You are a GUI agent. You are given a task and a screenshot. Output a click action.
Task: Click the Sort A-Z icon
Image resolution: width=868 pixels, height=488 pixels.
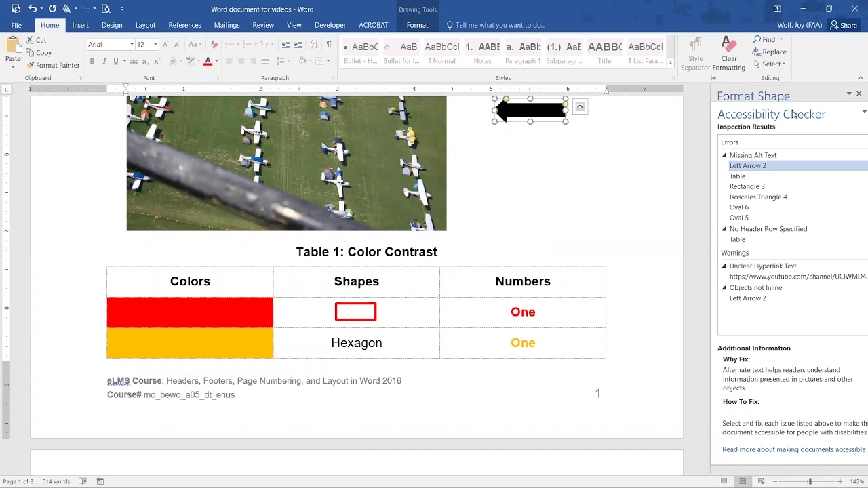click(x=314, y=45)
